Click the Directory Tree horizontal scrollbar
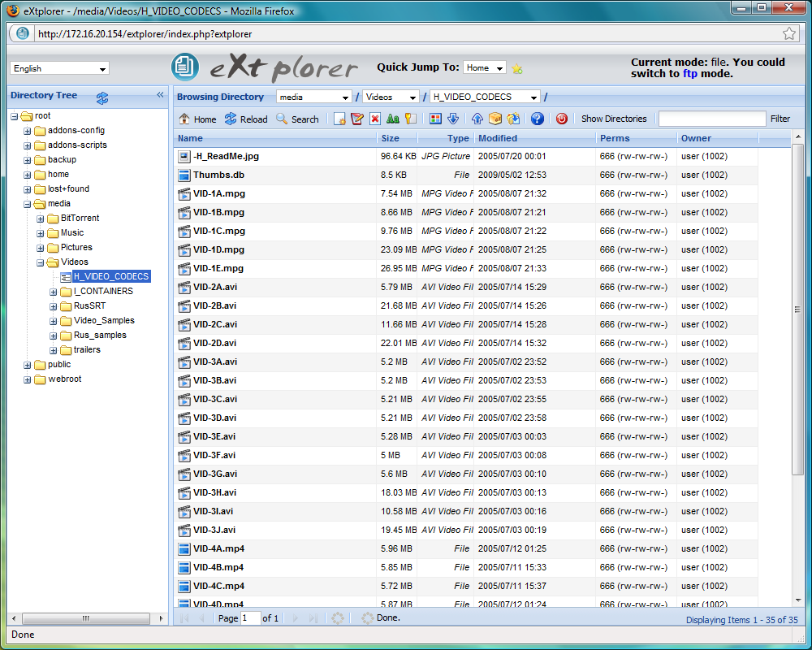Image resolution: width=812 pixels, height=650 pixels. click(87, 618)
